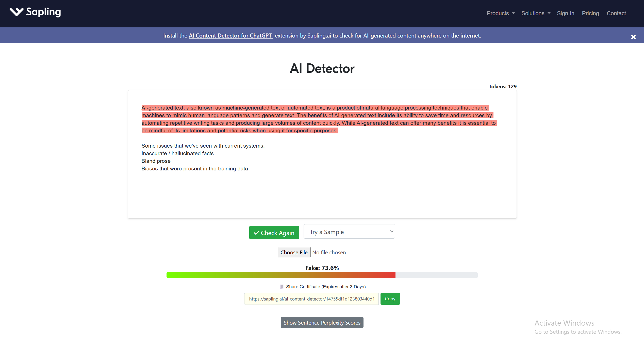This screenshot has height=354, width=644.
Task: Click the Share Certificate icon
Action: click(x=282, y=287)
